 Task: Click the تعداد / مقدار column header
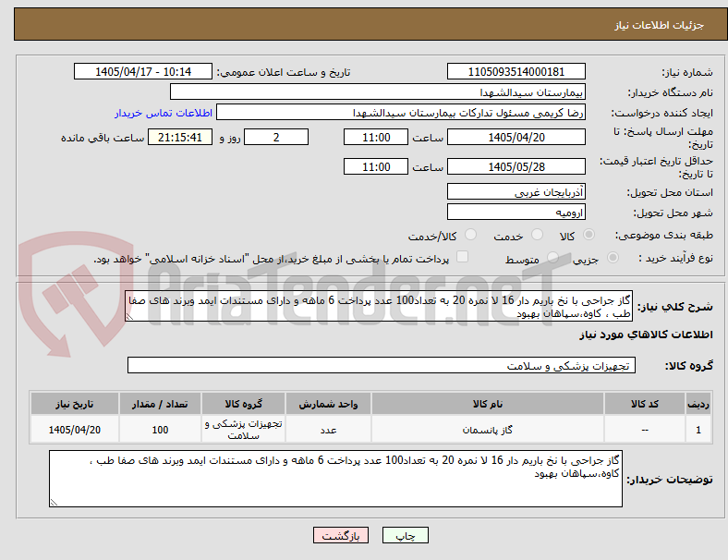[x=160, y=404]
